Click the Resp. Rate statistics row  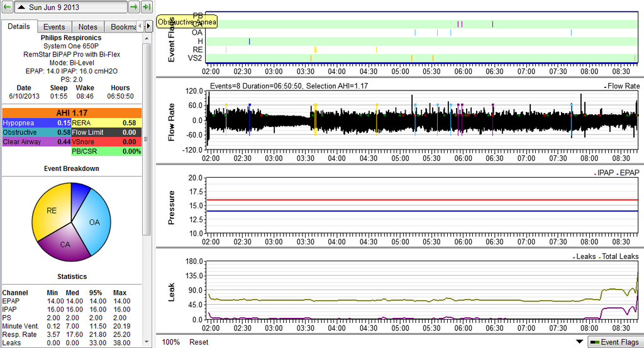point(66,334)
